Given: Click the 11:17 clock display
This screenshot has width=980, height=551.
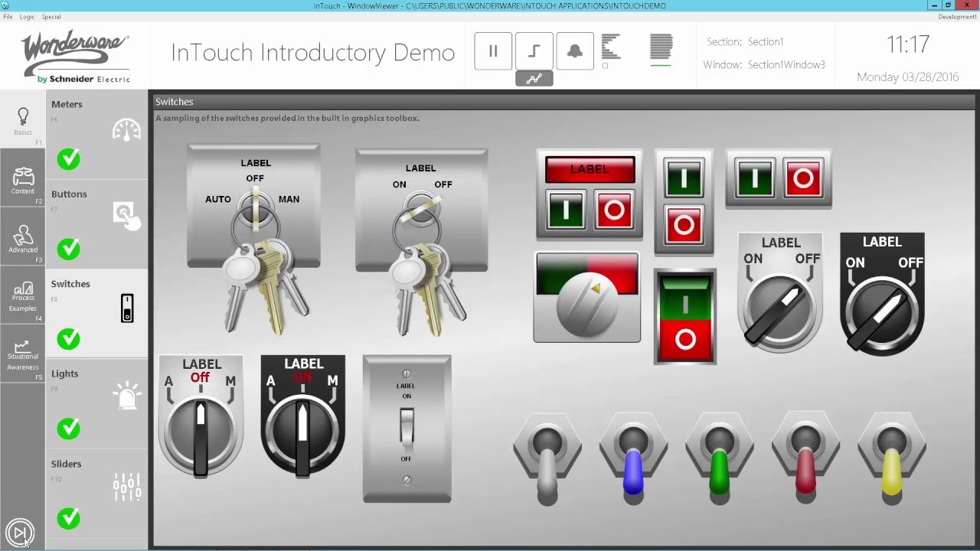Looking at the screenshot, I should [908, 45].
